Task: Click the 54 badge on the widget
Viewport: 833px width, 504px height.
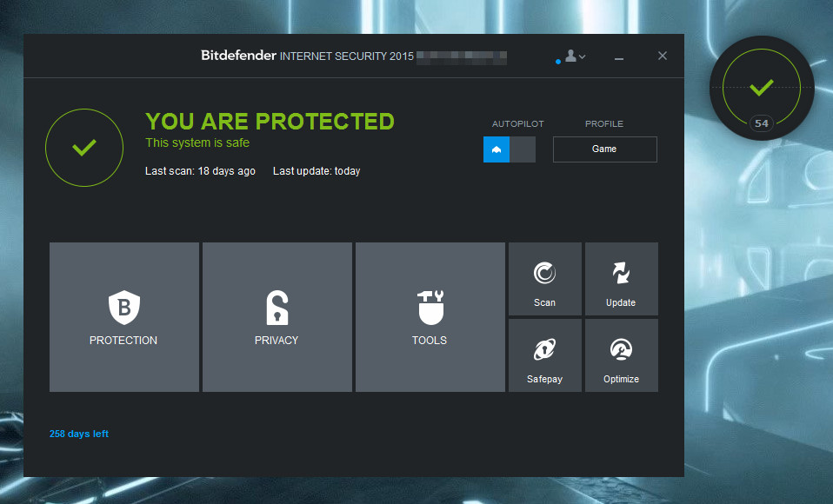Action: 762,123
